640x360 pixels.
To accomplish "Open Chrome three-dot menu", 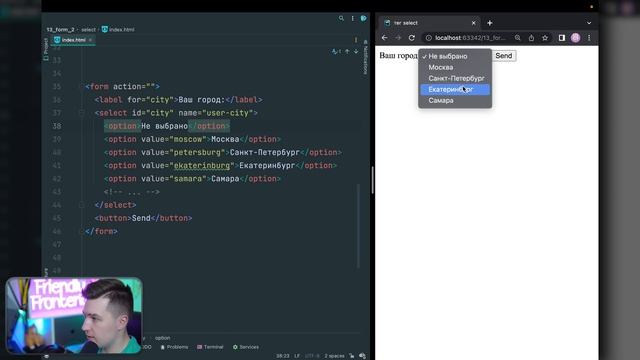I will point(589,38).
